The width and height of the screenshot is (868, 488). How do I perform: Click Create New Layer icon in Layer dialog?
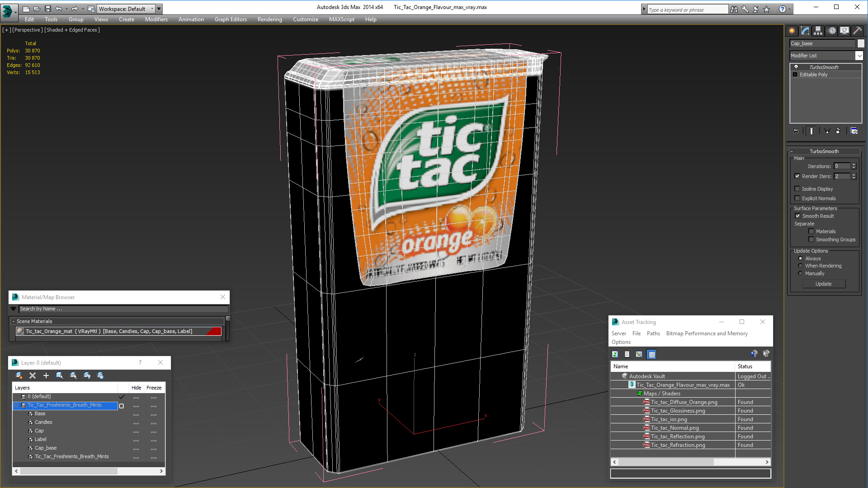click(19, 375)
